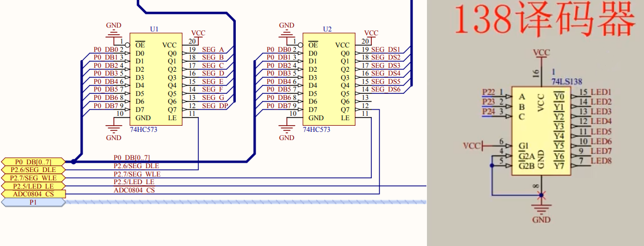This screenshot has height=246, width=644.
Task: Click the 74HC573 part name under U1
Action: [144, 129]
